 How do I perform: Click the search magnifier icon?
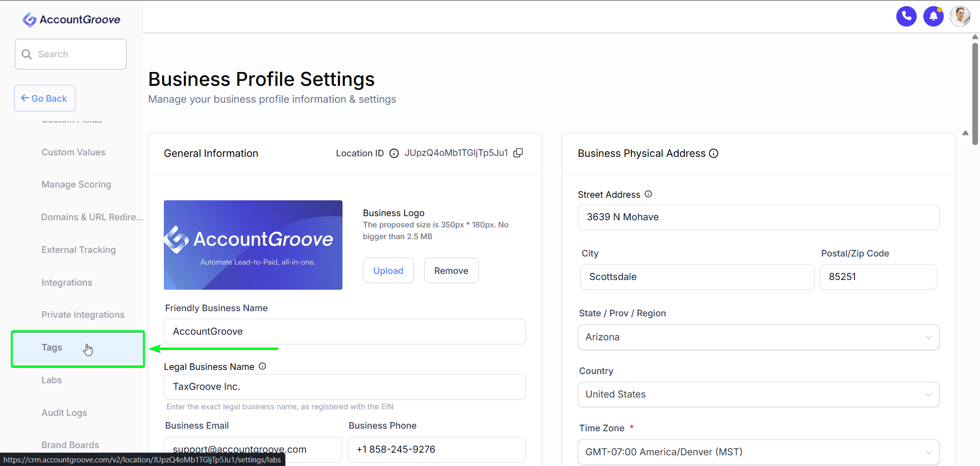click(x=27, y=54)
